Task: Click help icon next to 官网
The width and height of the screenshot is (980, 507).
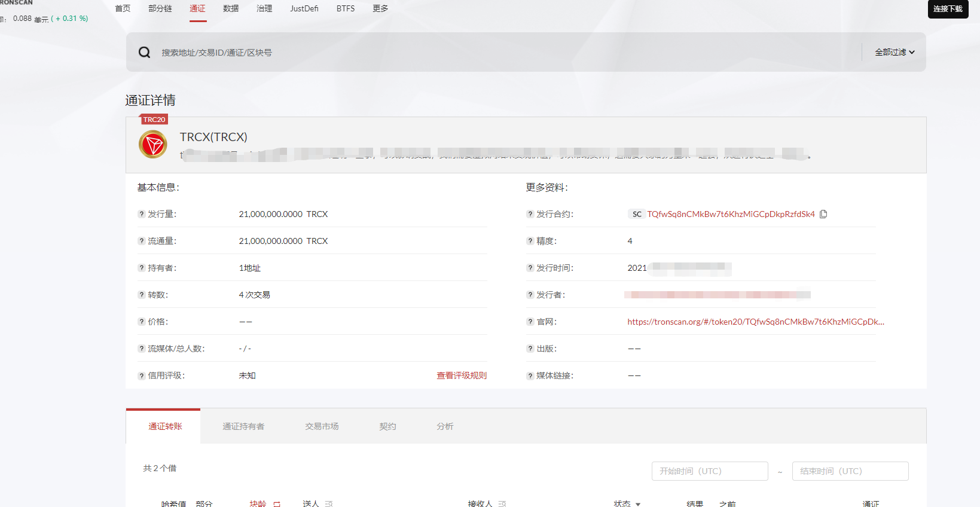Action: tap(530, 322)
